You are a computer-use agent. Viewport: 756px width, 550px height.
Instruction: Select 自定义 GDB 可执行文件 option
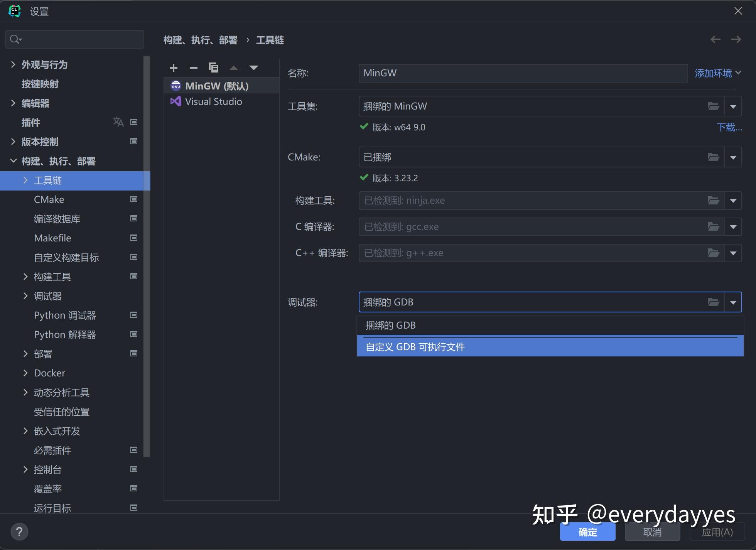click(415, 347)
